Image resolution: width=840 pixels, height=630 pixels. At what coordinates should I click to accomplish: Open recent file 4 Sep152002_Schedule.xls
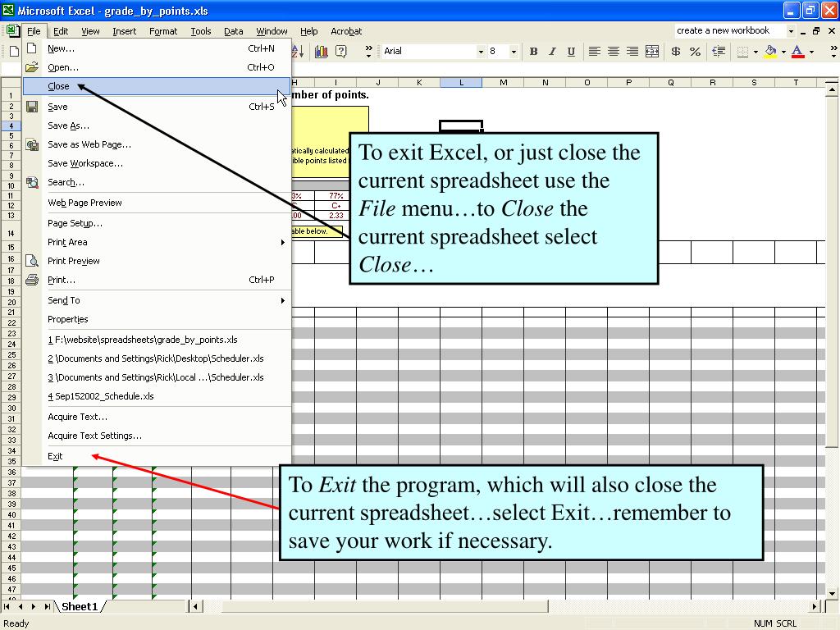(x=157, y=396)
